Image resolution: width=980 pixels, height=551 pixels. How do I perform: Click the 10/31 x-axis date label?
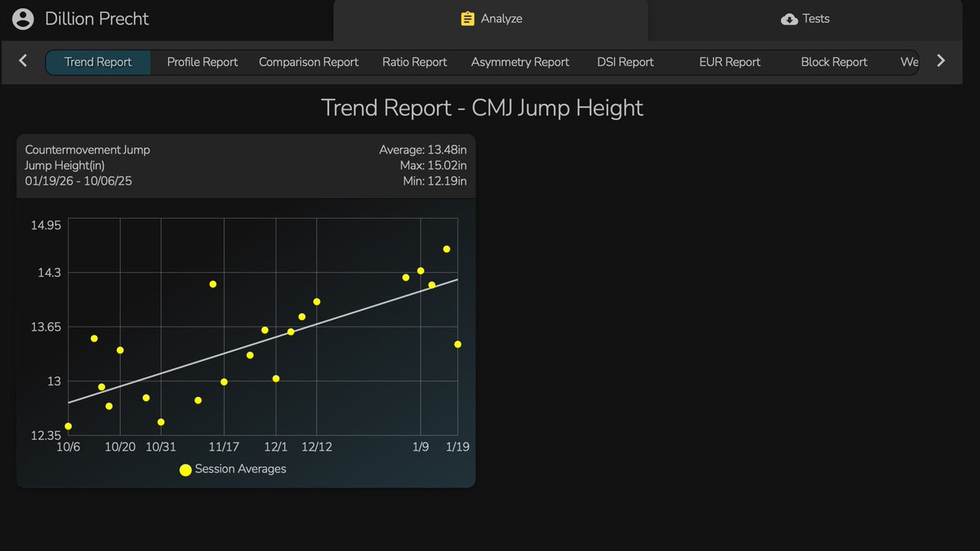pyautogui.click(x=161, y=447)
